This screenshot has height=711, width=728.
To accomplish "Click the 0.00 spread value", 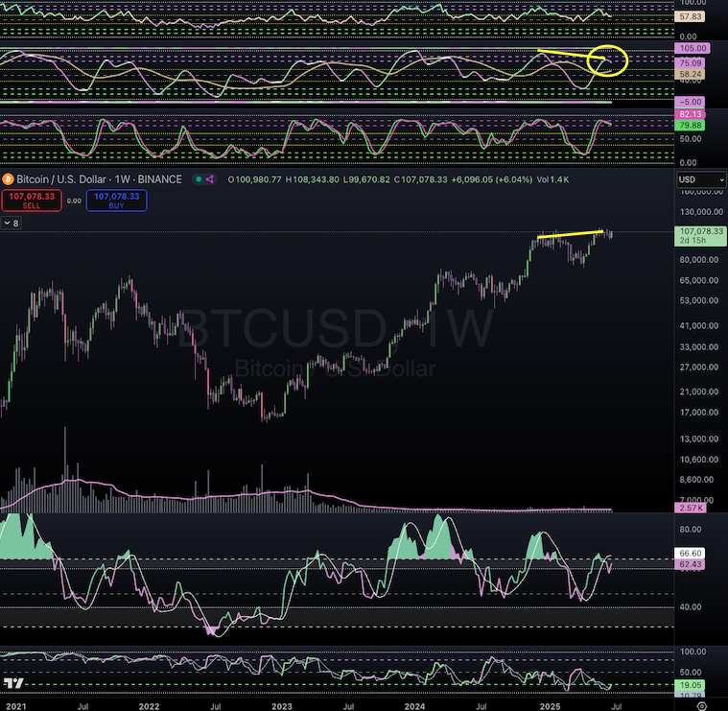I will (74, 201).
